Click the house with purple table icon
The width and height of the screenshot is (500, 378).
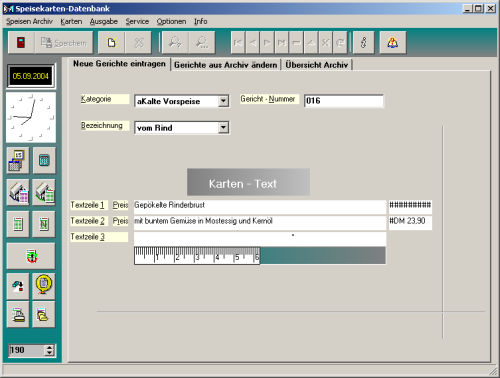coord(18,192)
